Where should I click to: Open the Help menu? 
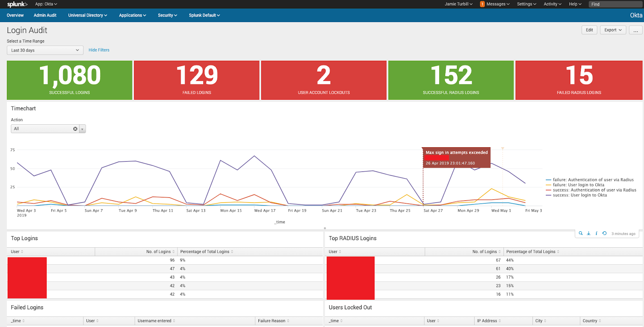click(x=575, y=4)
